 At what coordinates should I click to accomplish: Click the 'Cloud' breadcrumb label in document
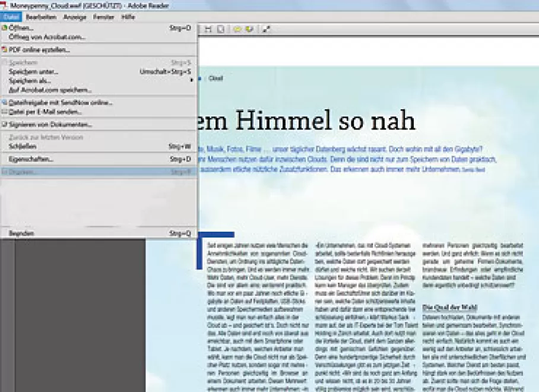(215, 78)
